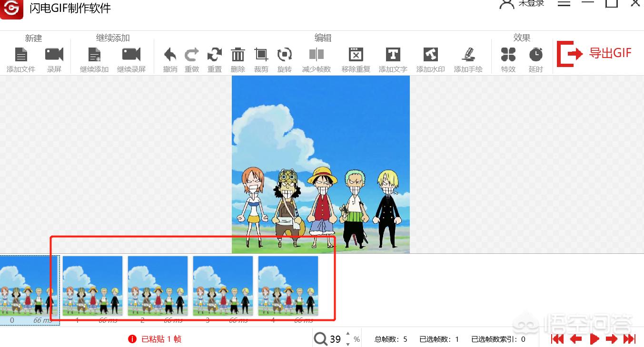Click the 添加文件 (add file) icon
This screenshot has width=644, height=347.
coord(21,55)
